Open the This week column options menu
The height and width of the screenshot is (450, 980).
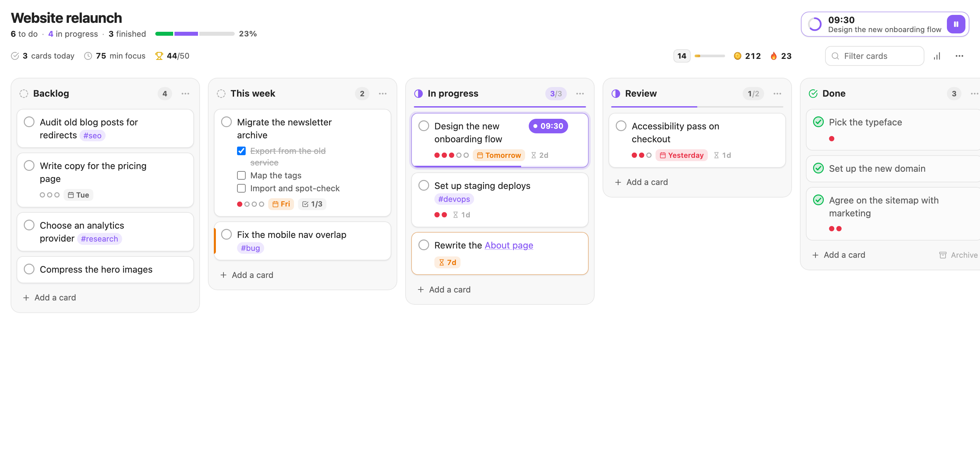383,94
